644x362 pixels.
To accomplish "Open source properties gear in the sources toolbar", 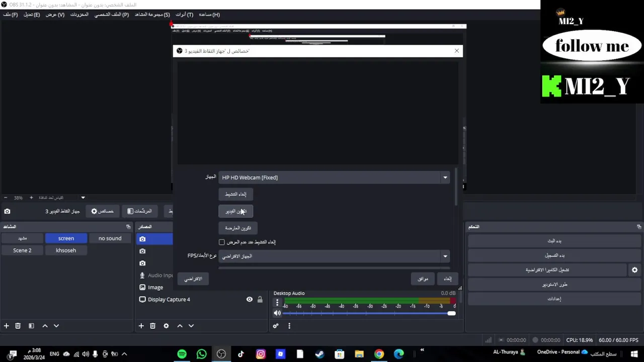I will (x=166, y=326).
